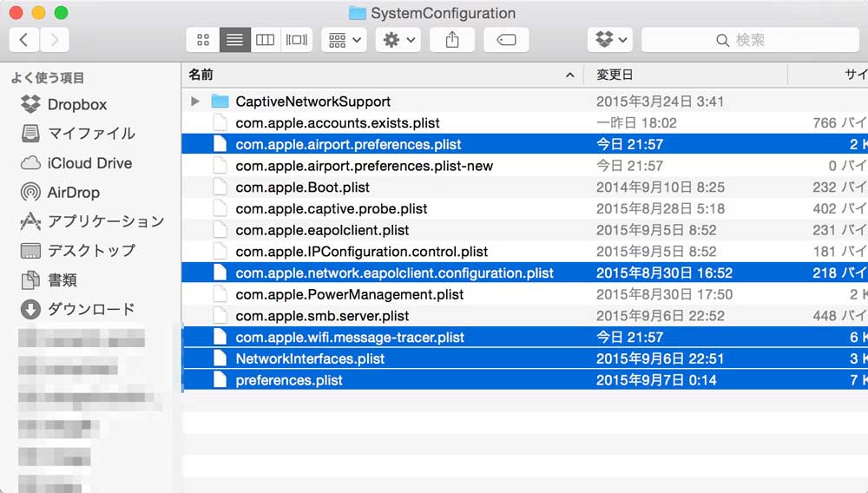The image size is (868, 493).
Task: Open ダウンロード in the sidebar
Action: click(x=77, y=309)
